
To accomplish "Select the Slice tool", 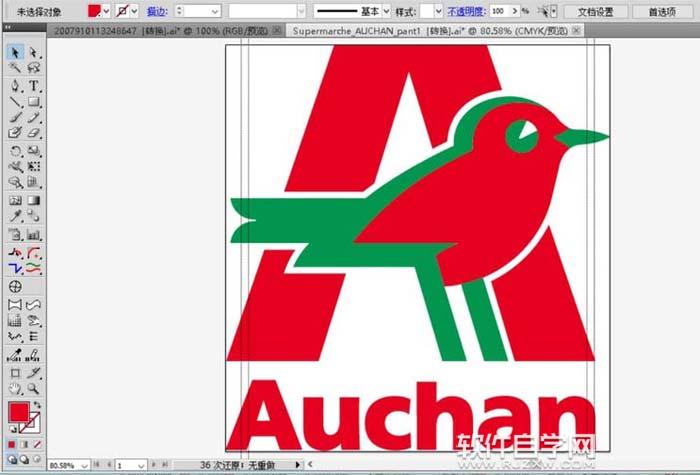I will [33, 372].
